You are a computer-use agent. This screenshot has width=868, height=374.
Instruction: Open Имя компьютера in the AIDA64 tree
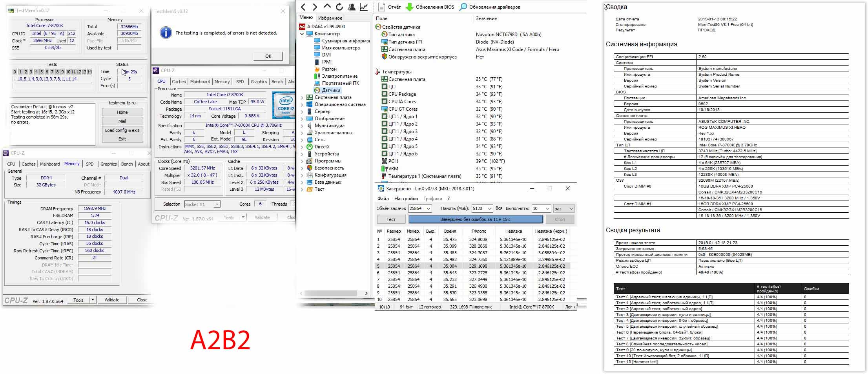click(x=337, y=48)
